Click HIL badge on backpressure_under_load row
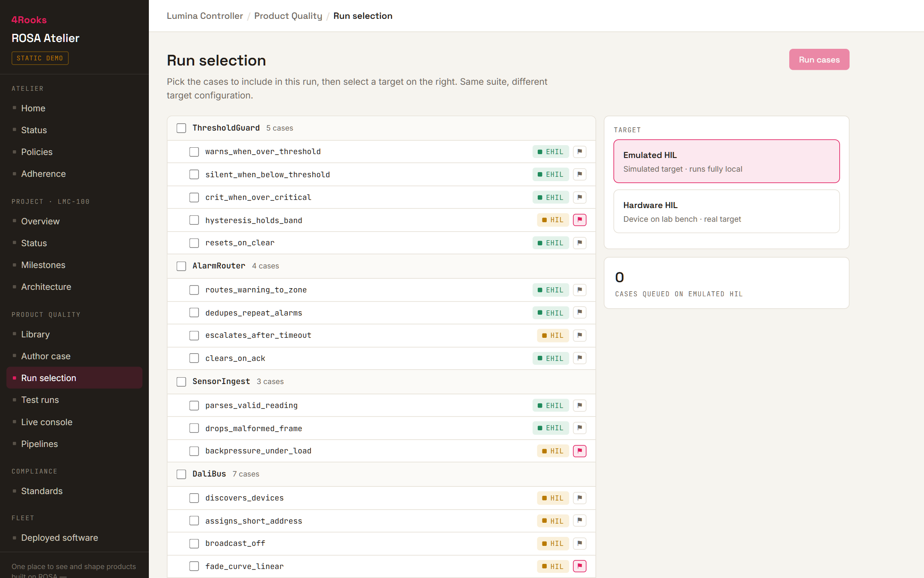 point(553,451)
